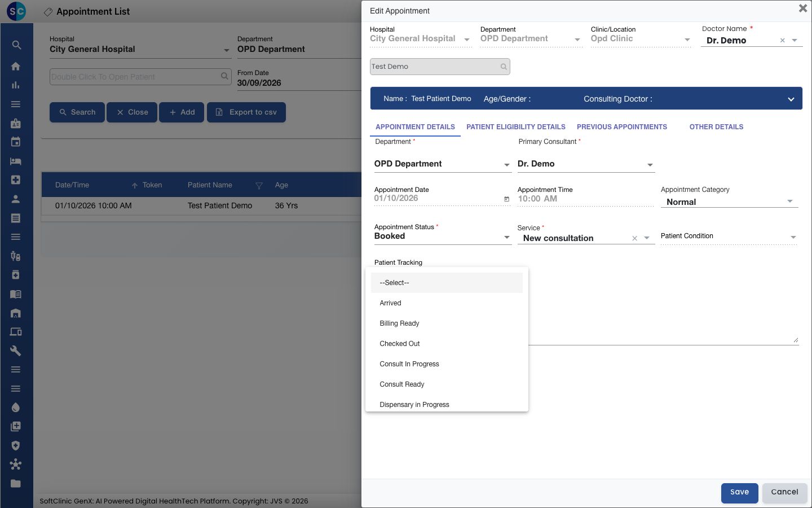Open the Doctor Name dropdown arrow
This screenshot has height=508, width=812.
[x=795, y=41]
